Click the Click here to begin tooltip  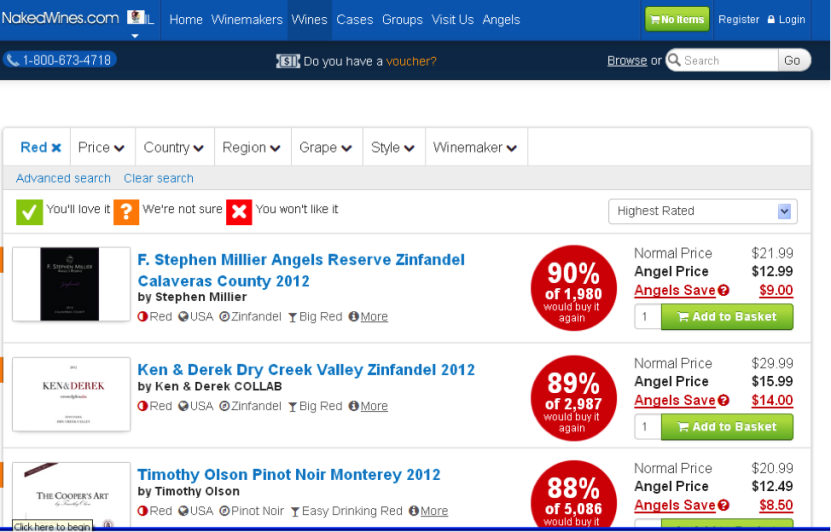[x=52, y=526]
